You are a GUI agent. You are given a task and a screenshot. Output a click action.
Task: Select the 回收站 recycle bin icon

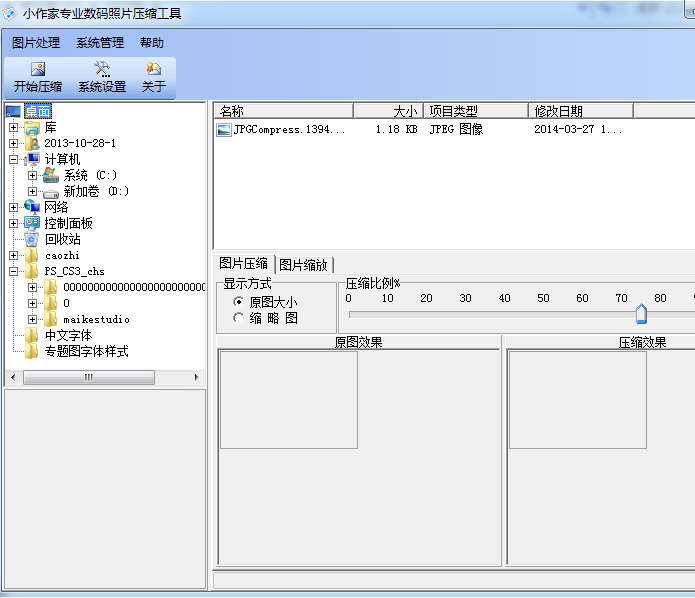[33, 239]
